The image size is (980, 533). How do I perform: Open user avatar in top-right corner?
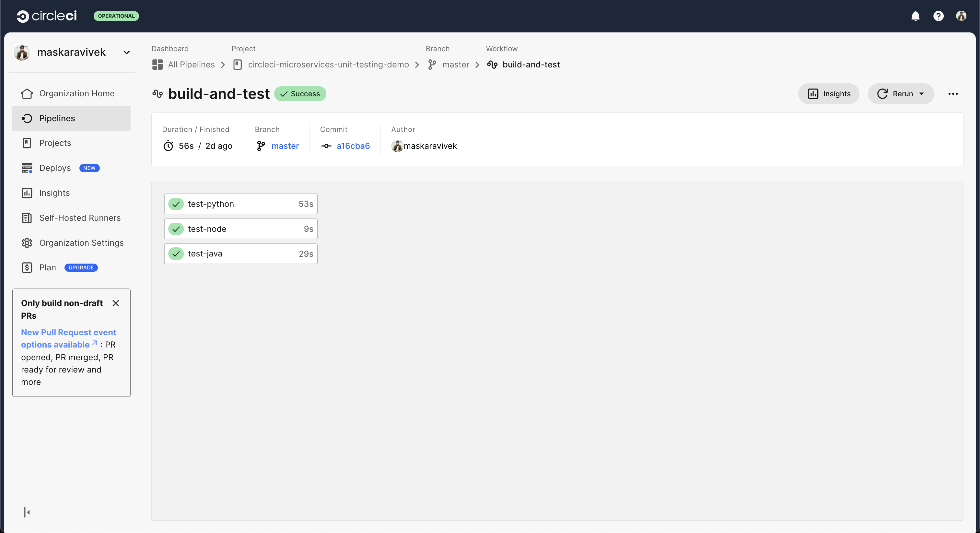coord(961,16)
